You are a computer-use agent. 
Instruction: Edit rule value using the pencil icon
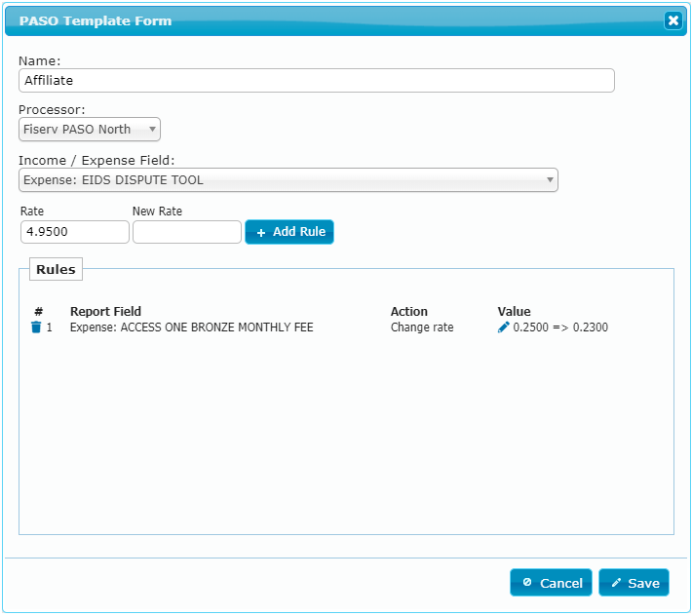click(503, 327)
